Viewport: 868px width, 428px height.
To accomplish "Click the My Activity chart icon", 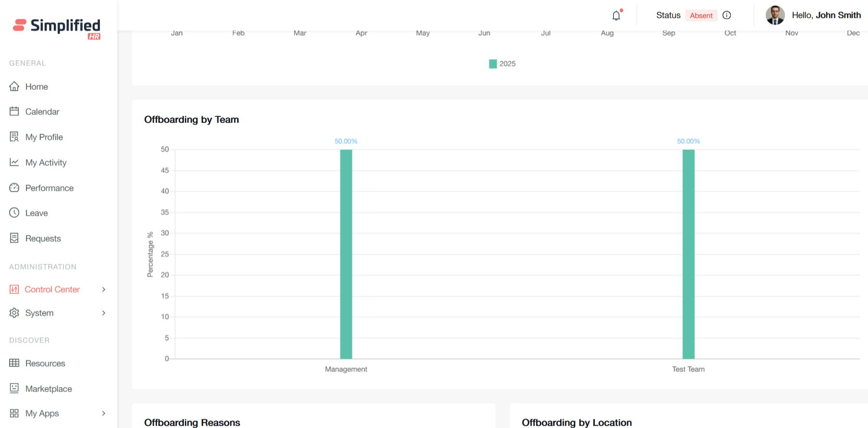I will [x=14, y=162].
